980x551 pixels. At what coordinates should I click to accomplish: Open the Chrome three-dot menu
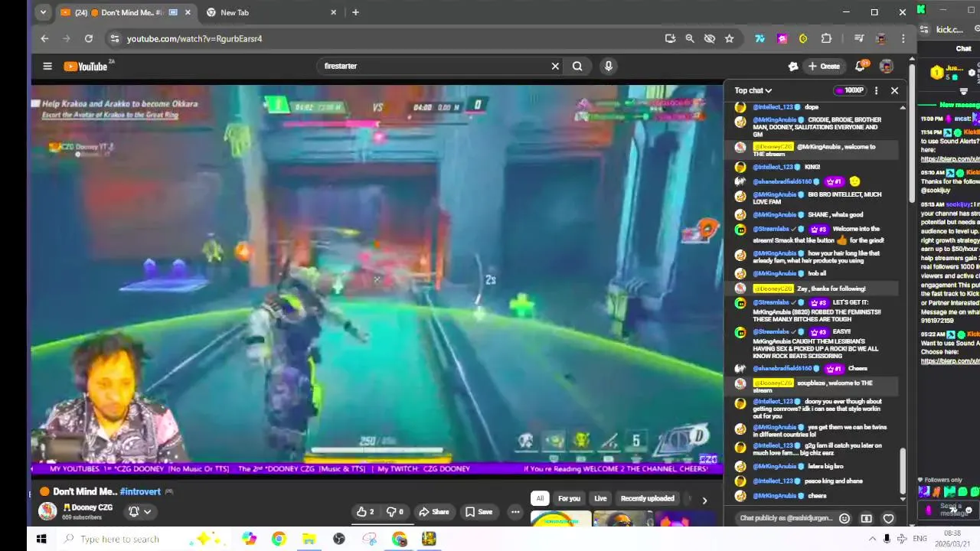pyautogui.click(x=903, y=38)
